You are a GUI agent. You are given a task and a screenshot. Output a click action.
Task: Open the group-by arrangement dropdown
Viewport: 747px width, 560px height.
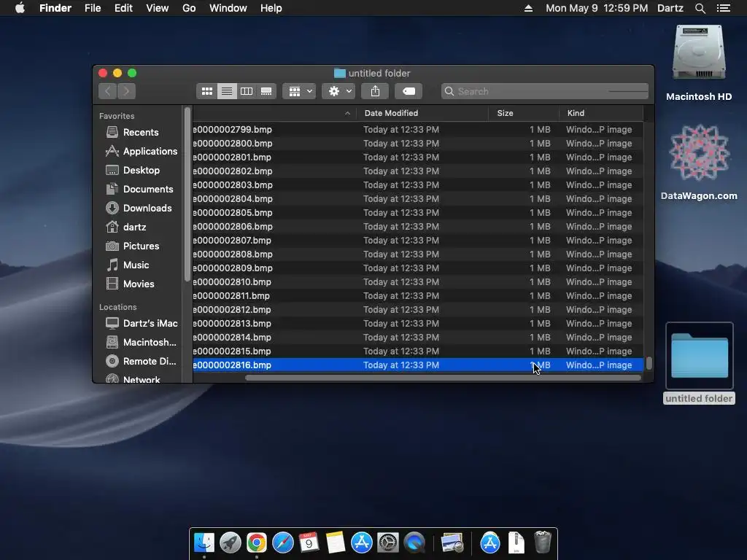pos(299,91)
